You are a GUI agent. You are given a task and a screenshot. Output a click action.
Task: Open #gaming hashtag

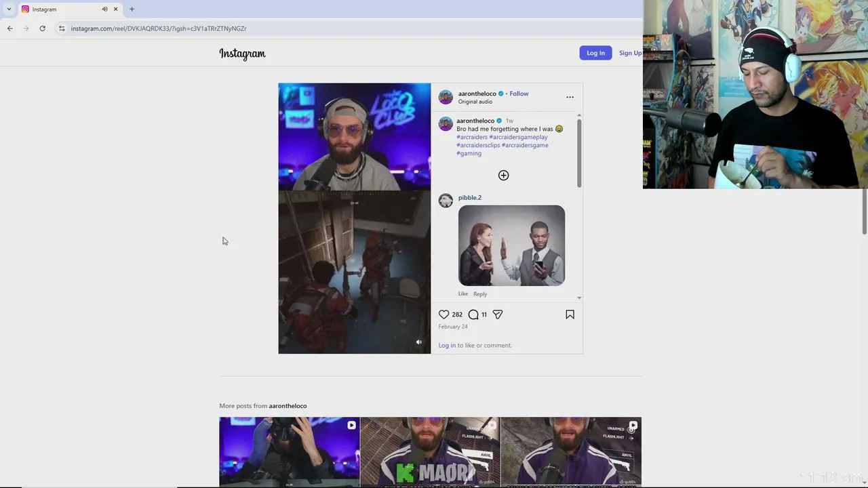tap(469, 153)
